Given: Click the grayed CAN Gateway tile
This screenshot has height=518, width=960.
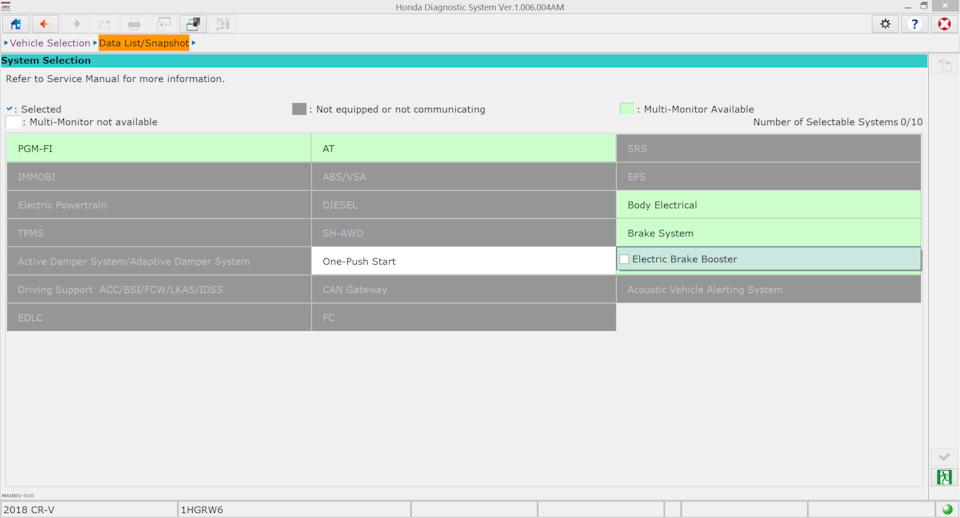Looking at the screenshot, I should point(463,290).
